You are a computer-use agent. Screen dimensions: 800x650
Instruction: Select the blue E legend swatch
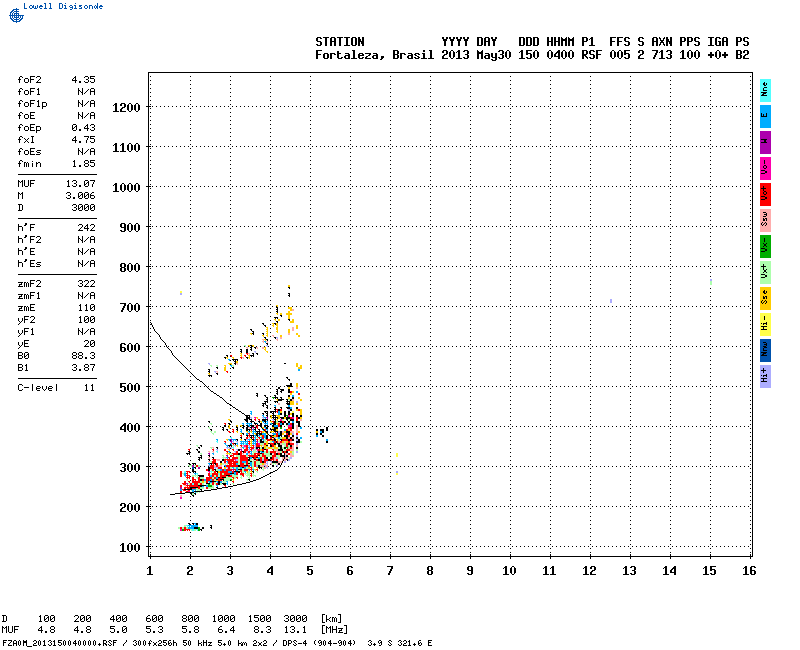[x=765, y=116]
